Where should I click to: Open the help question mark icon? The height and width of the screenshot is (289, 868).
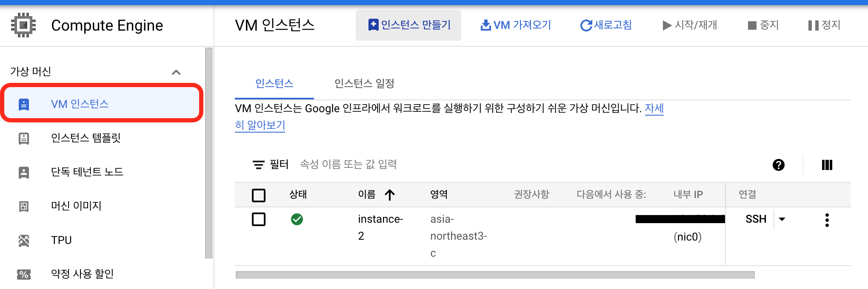[x=779, y=165]
